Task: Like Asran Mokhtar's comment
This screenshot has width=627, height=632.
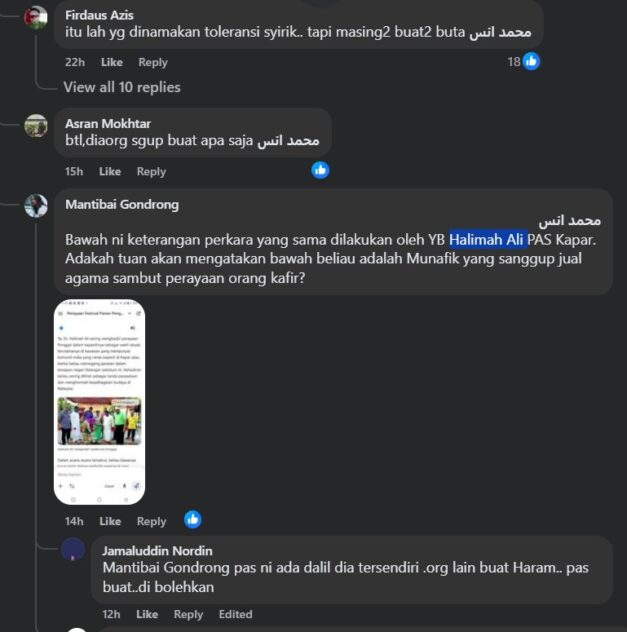Action: click(110, 172)
